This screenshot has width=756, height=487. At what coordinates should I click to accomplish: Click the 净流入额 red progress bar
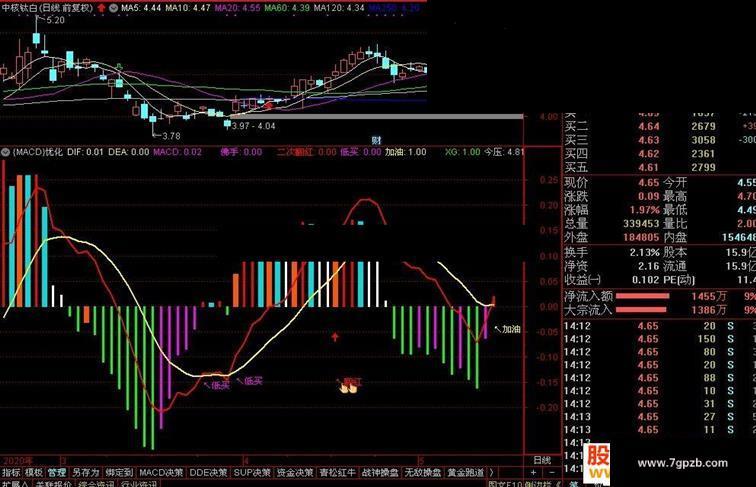(643, 296)
